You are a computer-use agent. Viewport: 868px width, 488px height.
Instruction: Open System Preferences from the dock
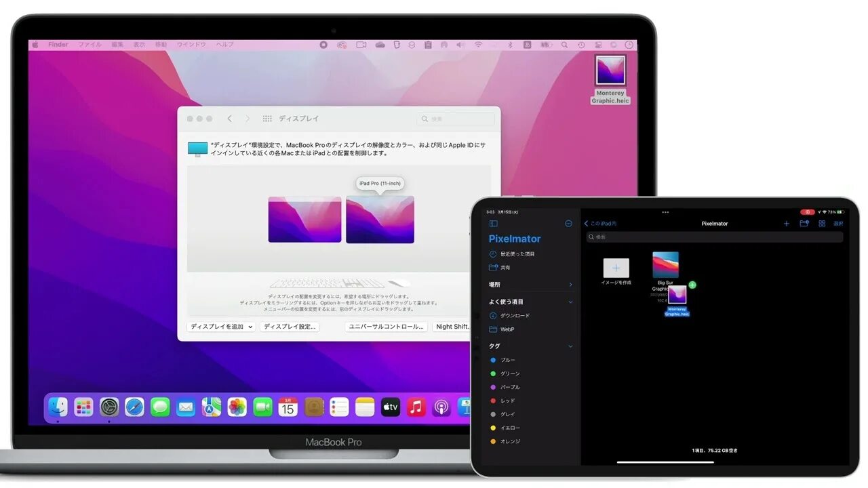pos(109,407)
